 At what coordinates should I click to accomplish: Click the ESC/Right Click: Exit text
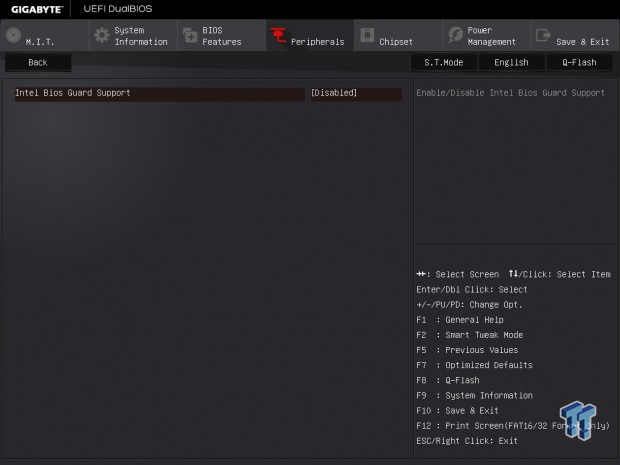[467, 440]
